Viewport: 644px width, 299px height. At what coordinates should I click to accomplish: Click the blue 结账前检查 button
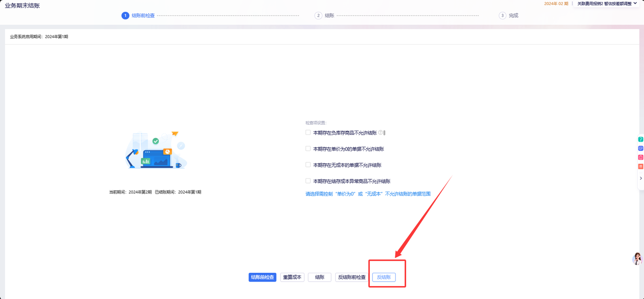[262, 277]
